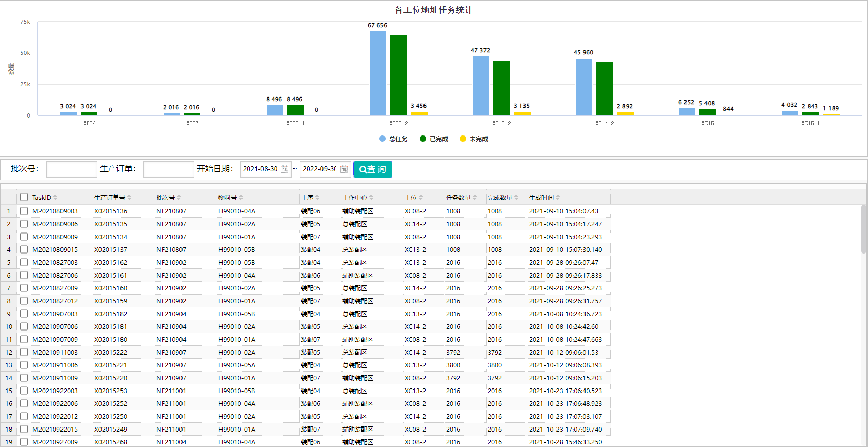
Task: Check the row M20210809006 checkbox
Action: [24, 224]
